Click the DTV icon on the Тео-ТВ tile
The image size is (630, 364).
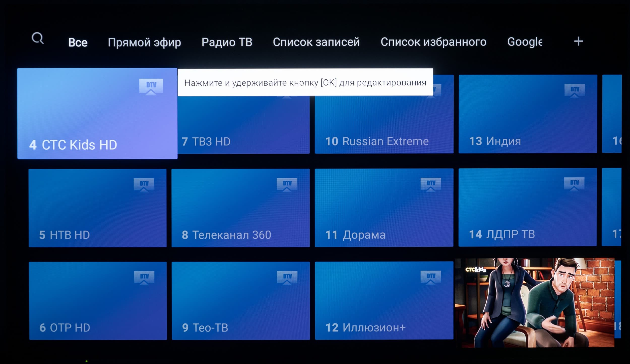tap(287, 278)
